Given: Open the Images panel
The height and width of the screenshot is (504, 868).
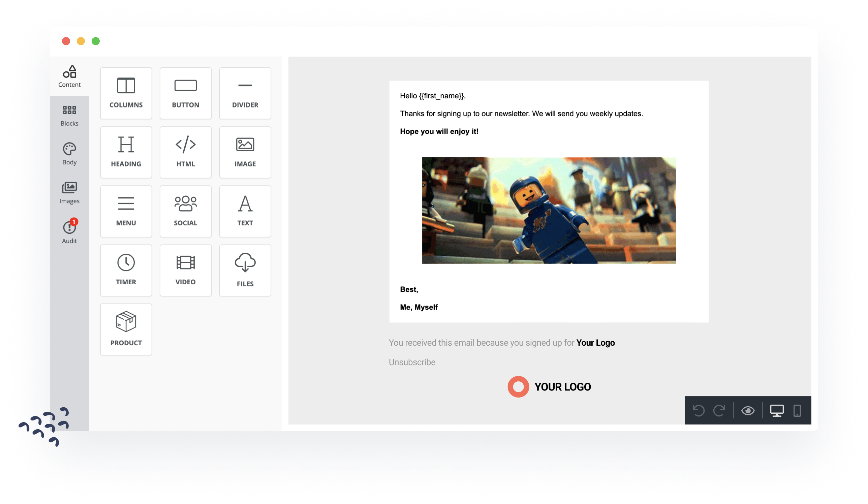Looking at the screenshot, I should (x=69, y=192).
